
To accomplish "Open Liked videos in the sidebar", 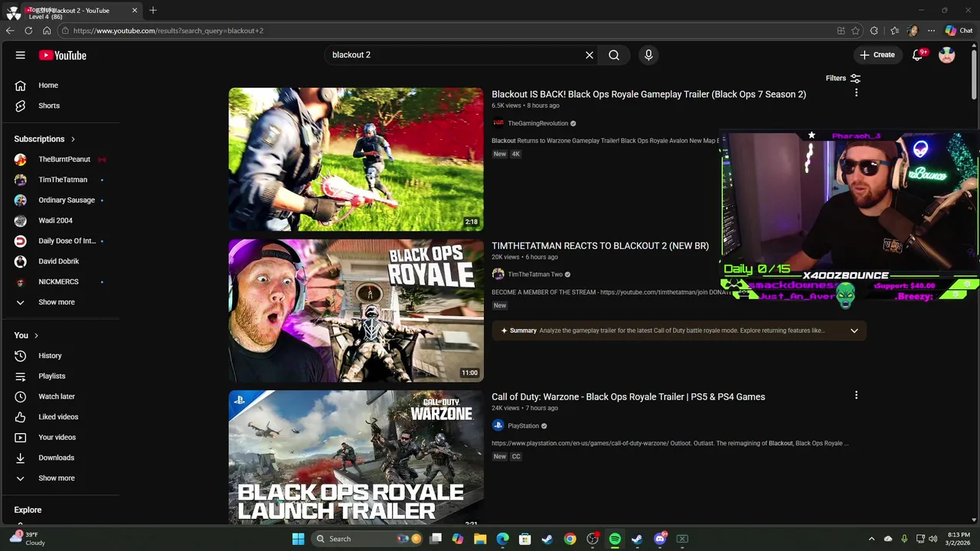I will point(60,417).
